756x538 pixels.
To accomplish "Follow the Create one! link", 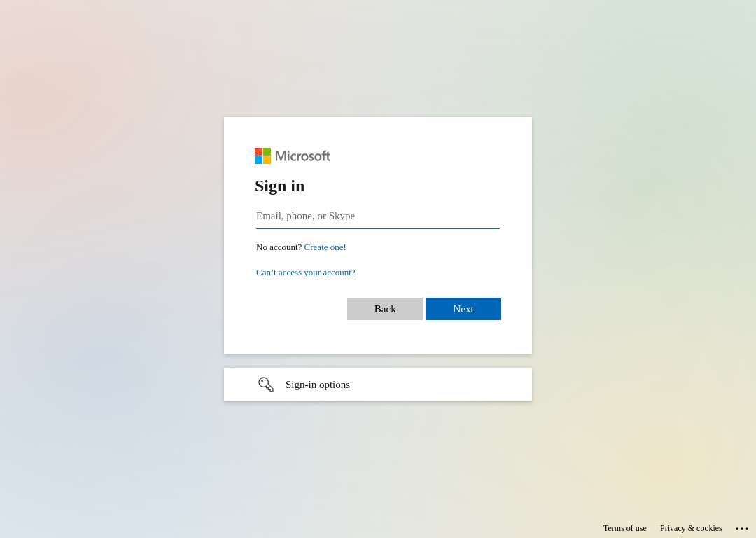I will [325, 247].
